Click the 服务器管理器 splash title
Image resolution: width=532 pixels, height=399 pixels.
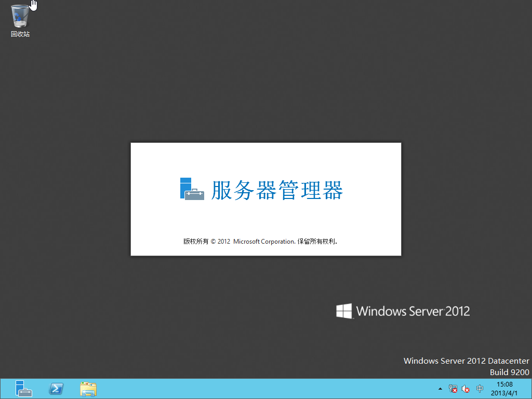click(277, 190)
